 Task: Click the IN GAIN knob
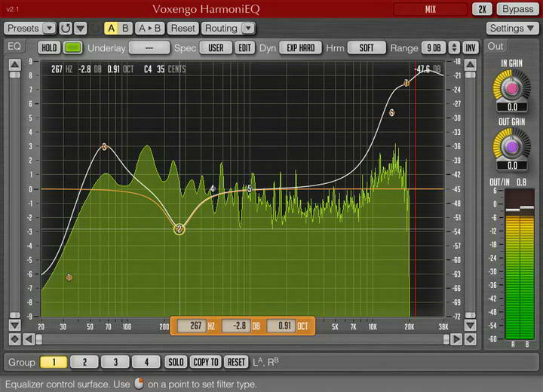click(512, 89)
